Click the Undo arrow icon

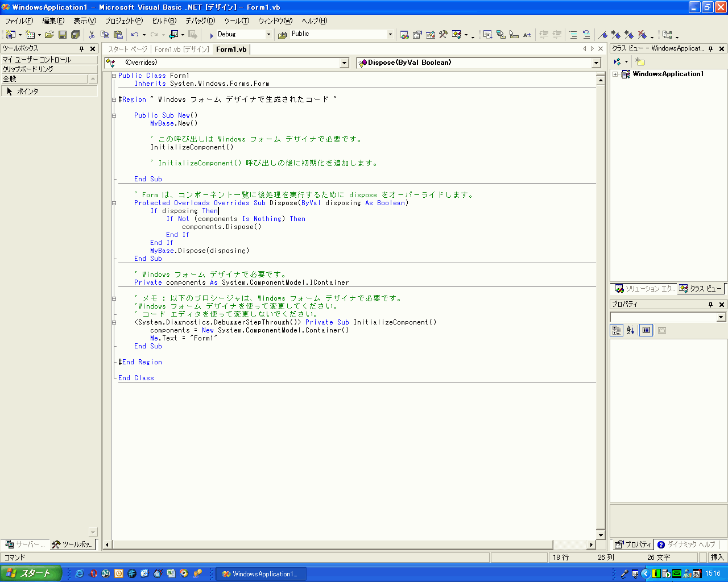135,35
